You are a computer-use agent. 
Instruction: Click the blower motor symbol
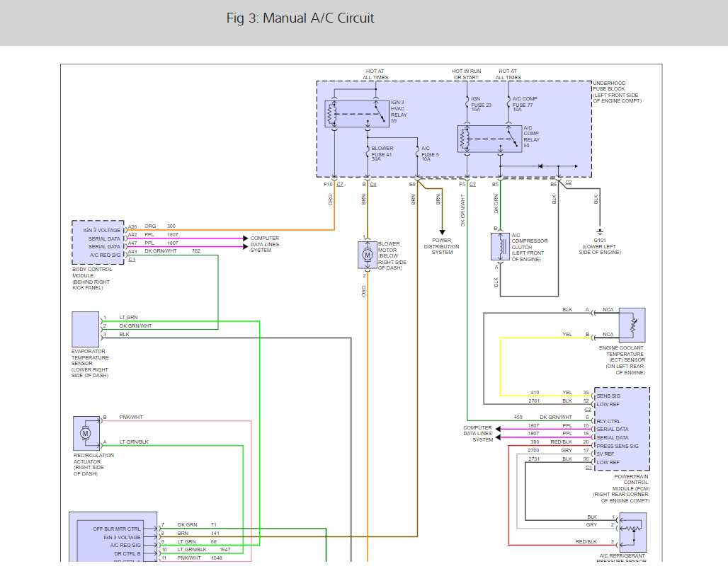[x=368, y=255]
